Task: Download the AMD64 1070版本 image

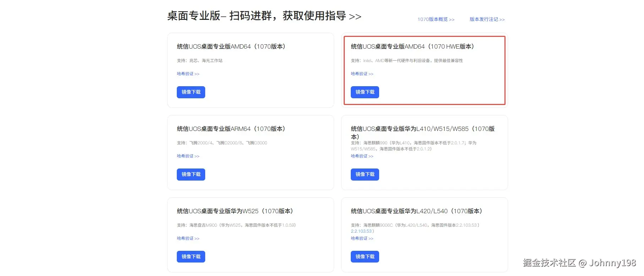Action: tap(191, 92)
